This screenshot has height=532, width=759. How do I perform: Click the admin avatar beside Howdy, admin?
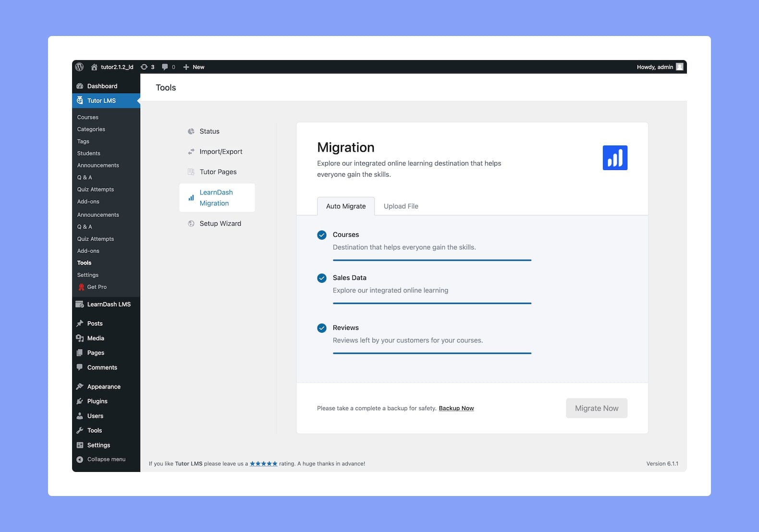[x=680, y=67]
